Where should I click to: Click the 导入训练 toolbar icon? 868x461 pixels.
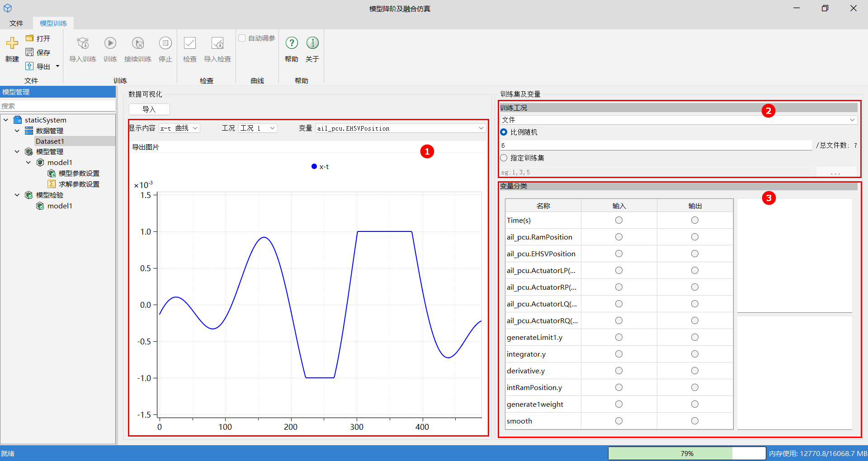(x=83, y=43)
